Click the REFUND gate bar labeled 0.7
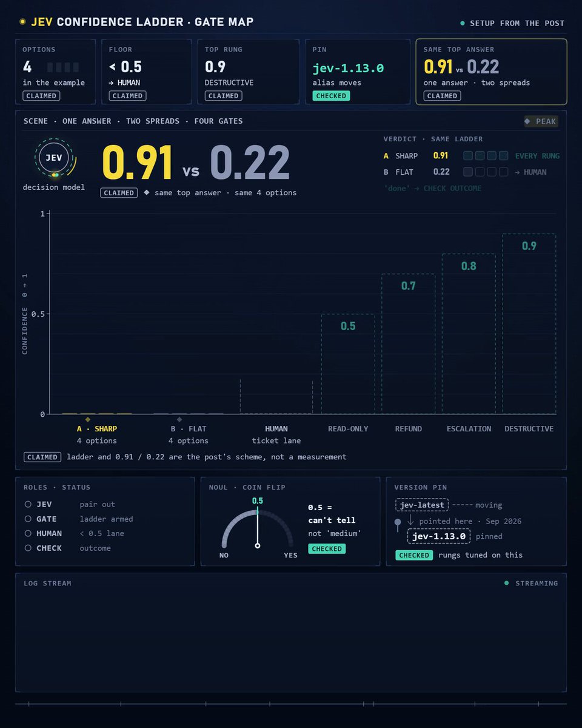Screen dimensions: 582x728 point(408,344)
